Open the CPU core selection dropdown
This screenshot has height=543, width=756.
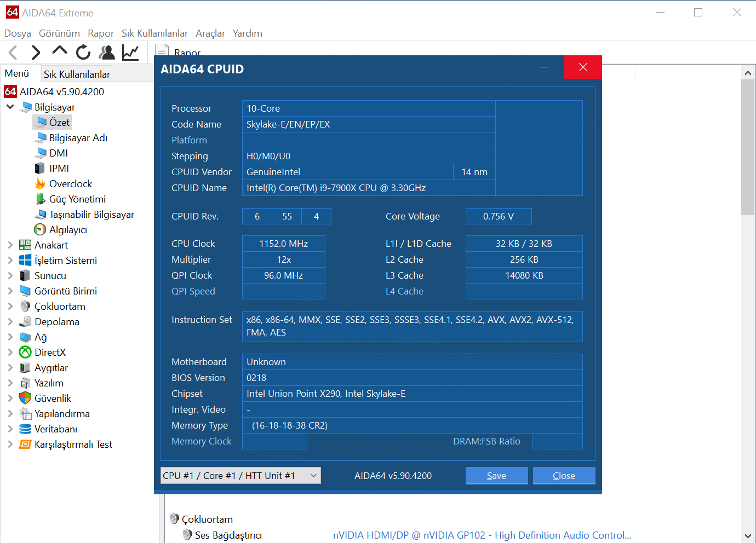pos(240,476)
